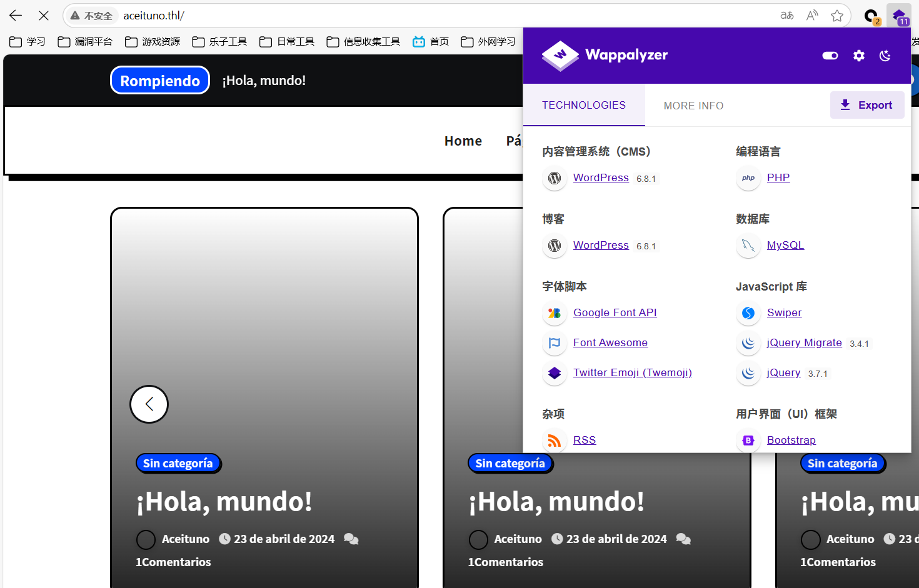The height and width of the screenshot is (588, 919).
Task: Click the Wappalyzer logo in popup header
Action: pos(605,56)
